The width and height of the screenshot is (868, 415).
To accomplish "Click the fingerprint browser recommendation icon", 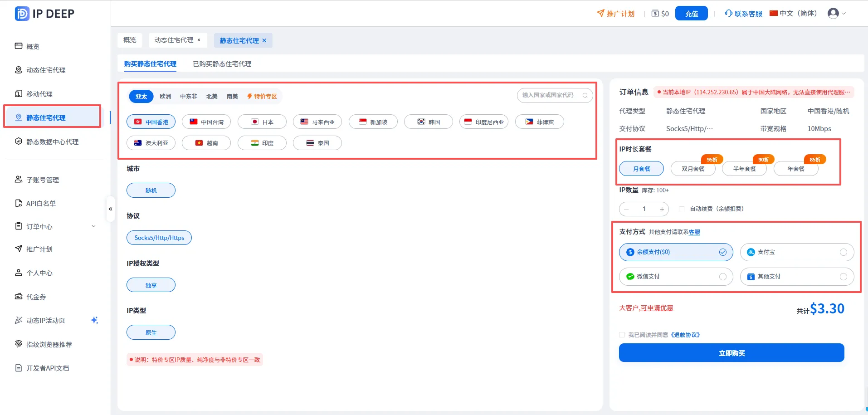I will click(x=19, y=344).
